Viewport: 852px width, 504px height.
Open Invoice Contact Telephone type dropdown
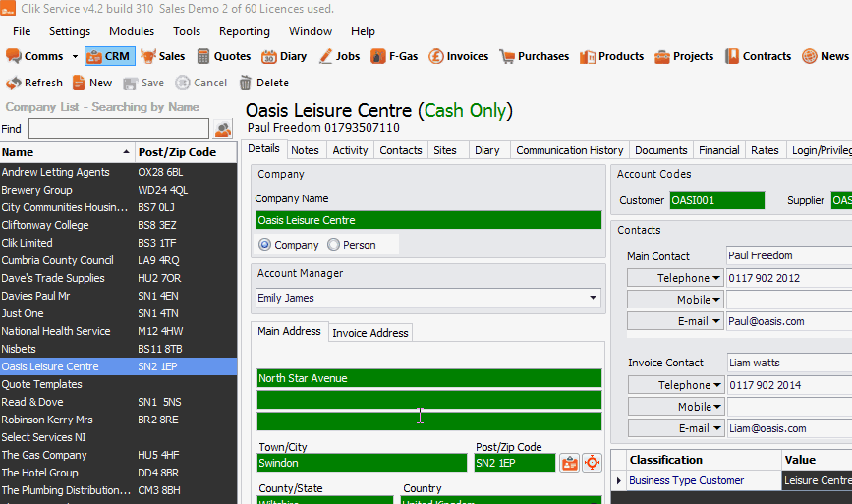click(x=676, y=385)
